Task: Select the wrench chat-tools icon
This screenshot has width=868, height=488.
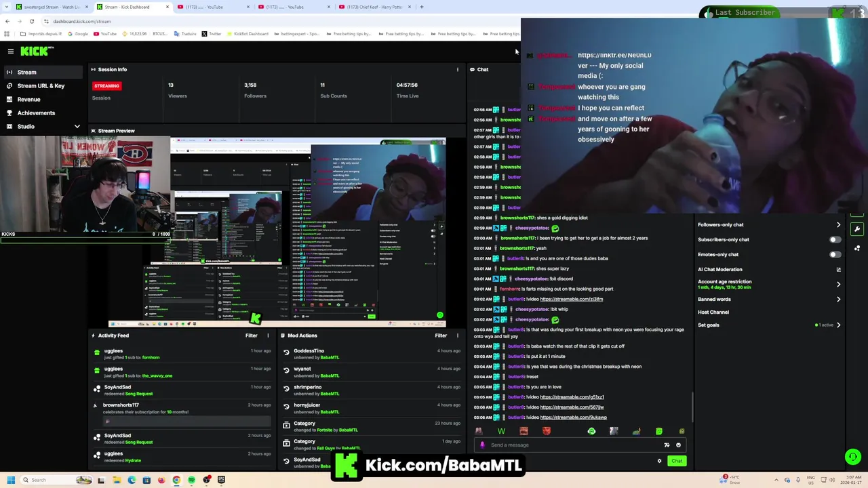Action: click(x=857, y=229)
